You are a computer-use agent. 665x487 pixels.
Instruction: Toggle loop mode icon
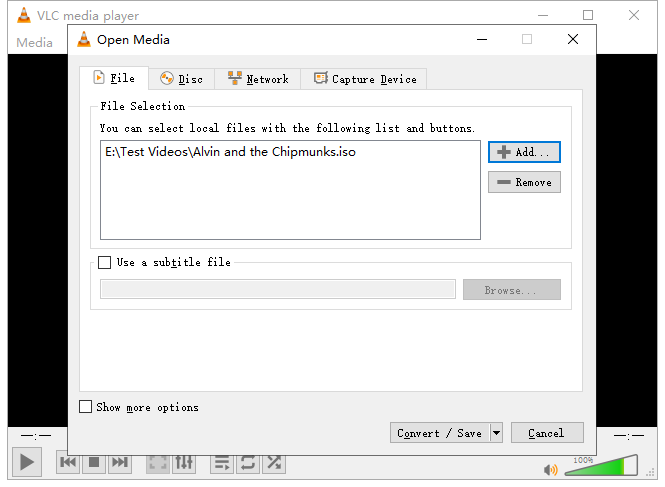coord(248,463)
